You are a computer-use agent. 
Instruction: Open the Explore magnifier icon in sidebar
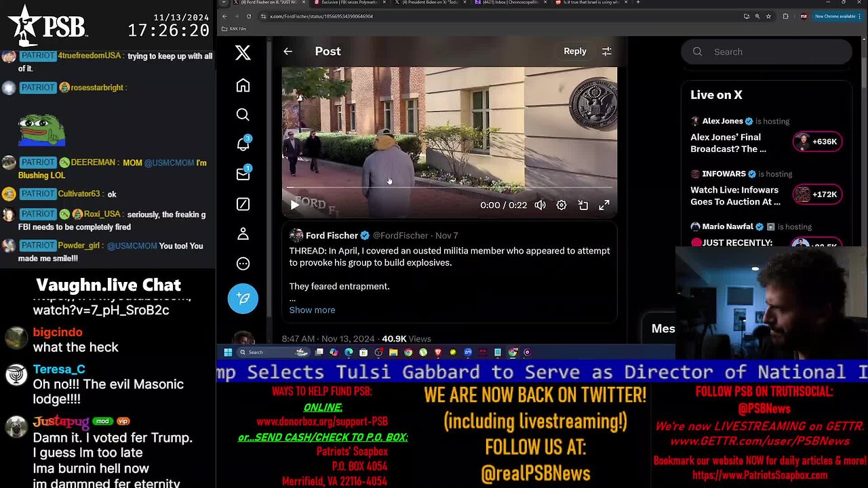243,115
